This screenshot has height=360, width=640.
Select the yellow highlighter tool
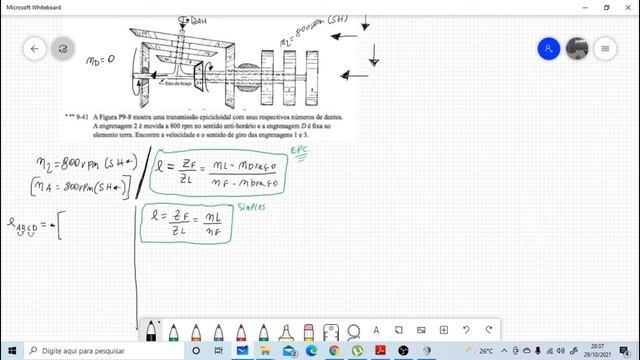click(286, 333)
